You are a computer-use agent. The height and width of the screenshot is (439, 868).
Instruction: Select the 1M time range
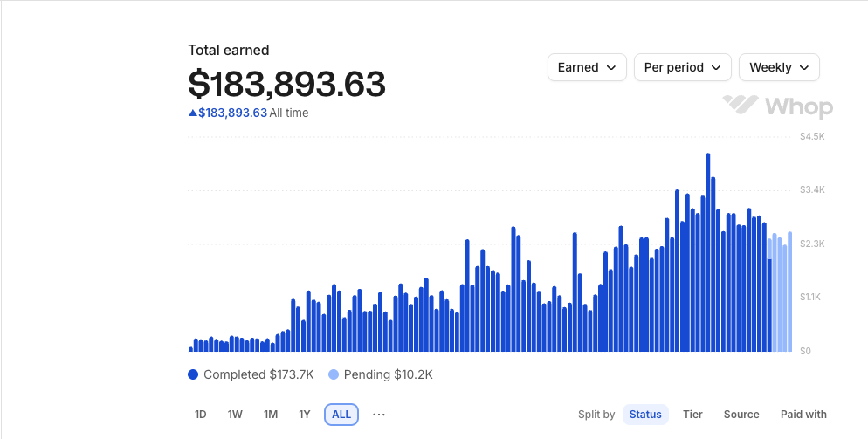pyautogui.click(x=270, y=414)
